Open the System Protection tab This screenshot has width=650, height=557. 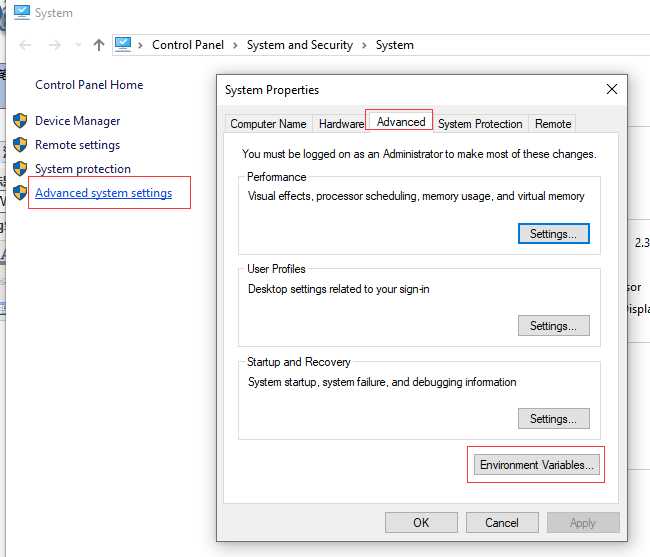coord(480,124)
